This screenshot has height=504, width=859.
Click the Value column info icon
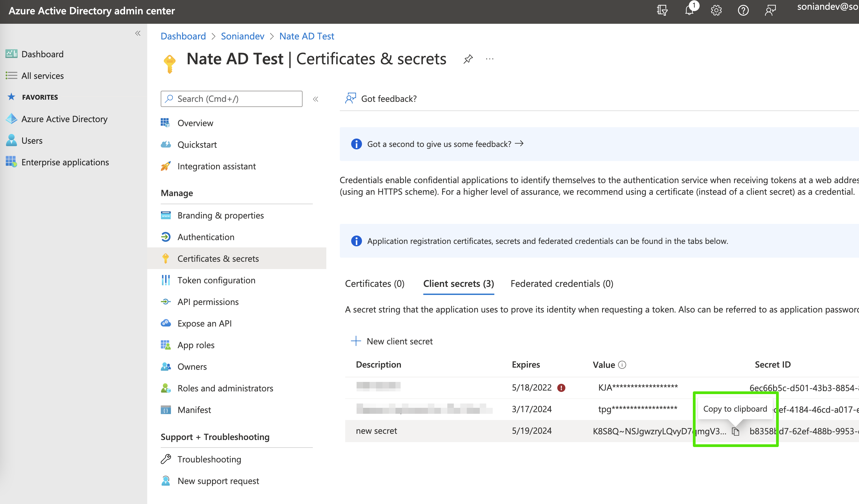tap(622, 365)
